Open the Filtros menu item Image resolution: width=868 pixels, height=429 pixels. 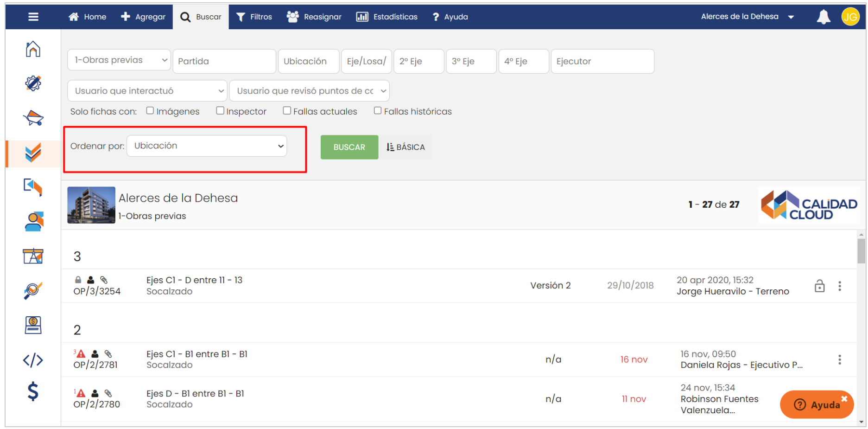254,17
